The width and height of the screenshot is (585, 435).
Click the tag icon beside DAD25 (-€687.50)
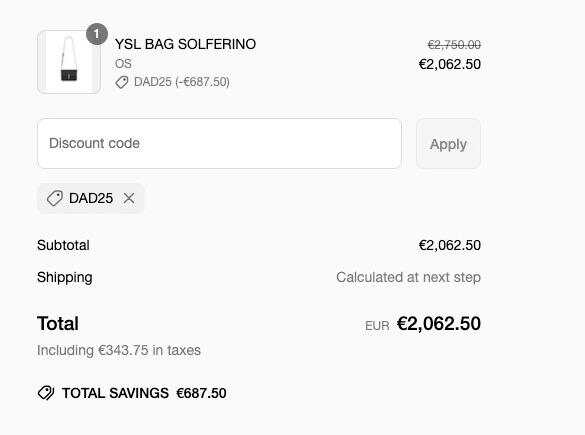[122, 82]
